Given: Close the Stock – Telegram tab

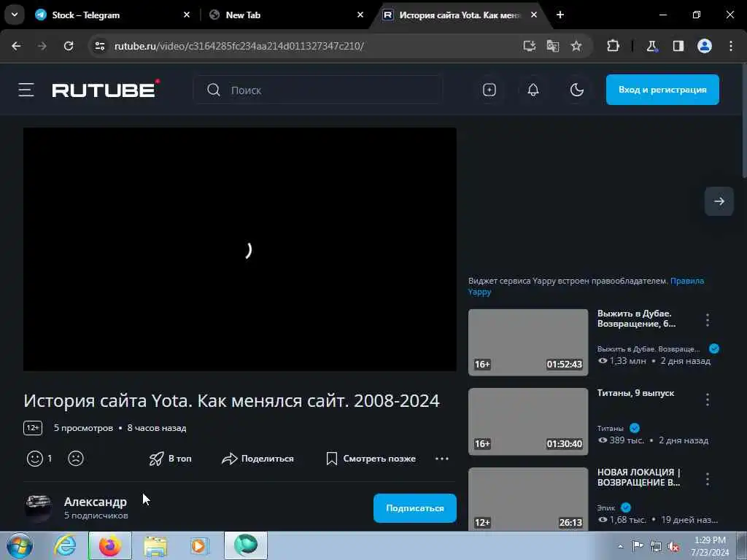Looking at the screenshot, I should [x=187, y=15].
